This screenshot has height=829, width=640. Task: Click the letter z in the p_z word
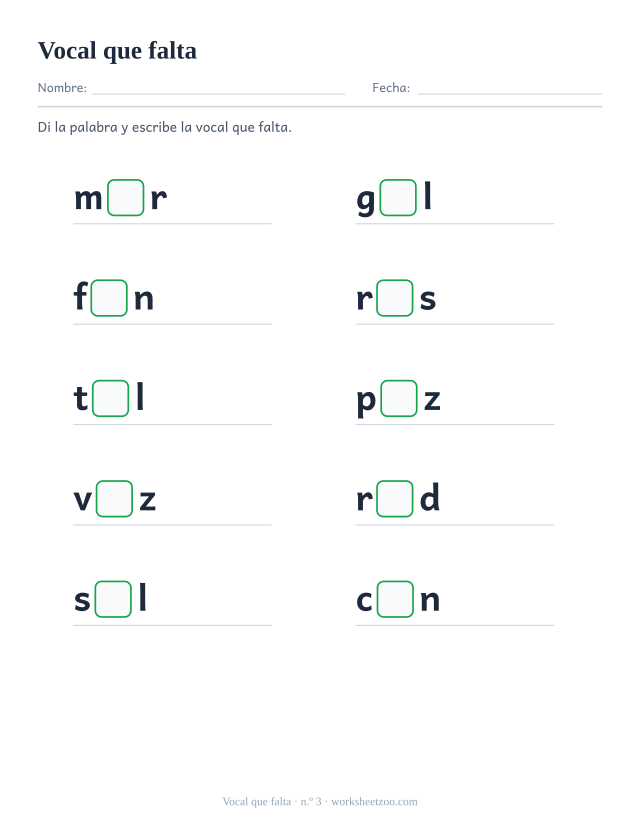click(432, 400)
